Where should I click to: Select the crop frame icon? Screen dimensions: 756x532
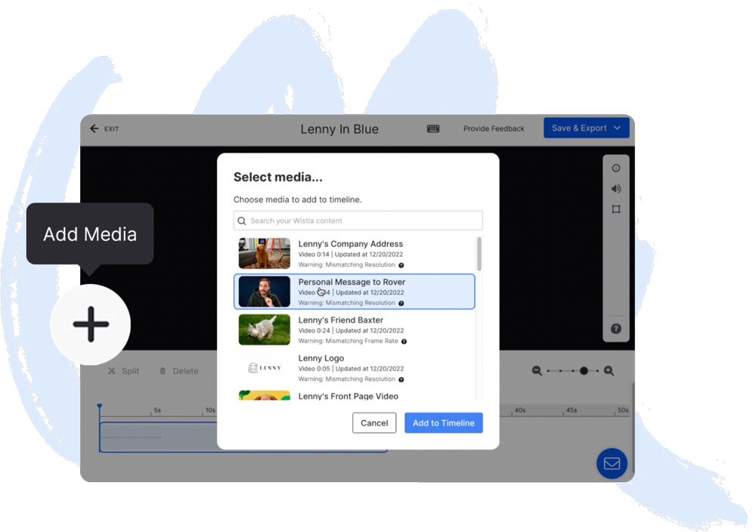pos(615,209)
